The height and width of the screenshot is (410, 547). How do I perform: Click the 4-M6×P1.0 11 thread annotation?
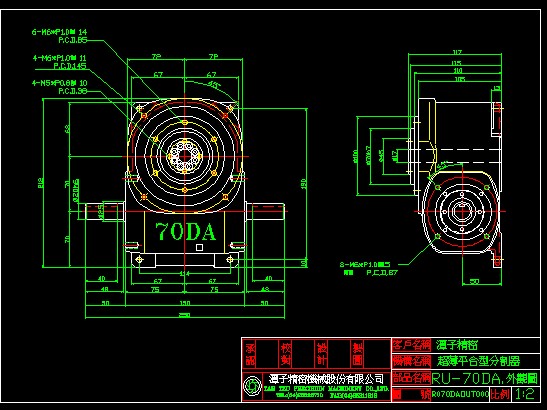point(59,58)
